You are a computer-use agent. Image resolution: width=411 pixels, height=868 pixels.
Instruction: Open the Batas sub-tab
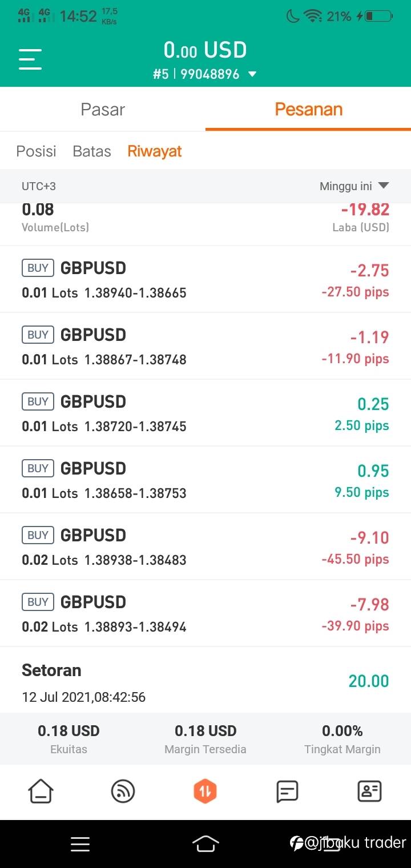92,151
